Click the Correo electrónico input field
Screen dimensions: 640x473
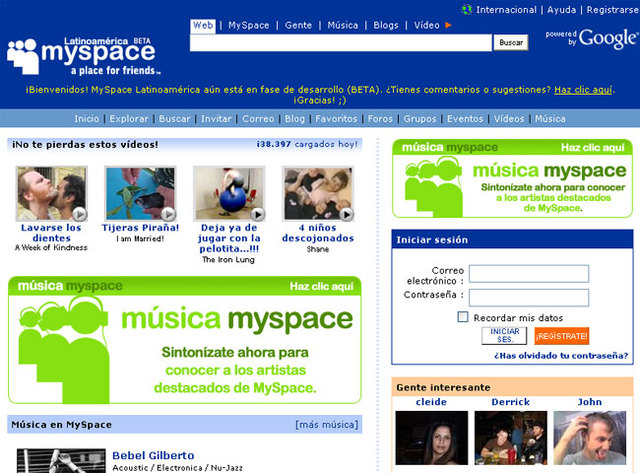529,274
